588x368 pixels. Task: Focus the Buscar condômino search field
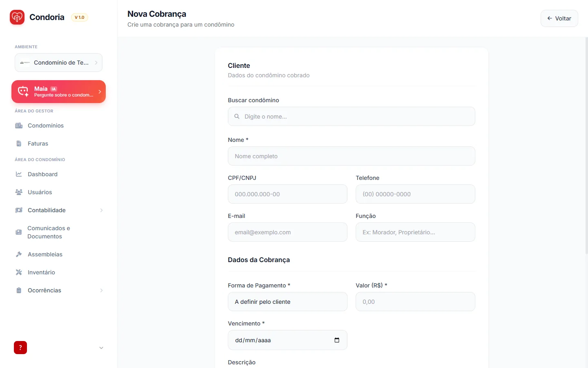coord(352,117)
